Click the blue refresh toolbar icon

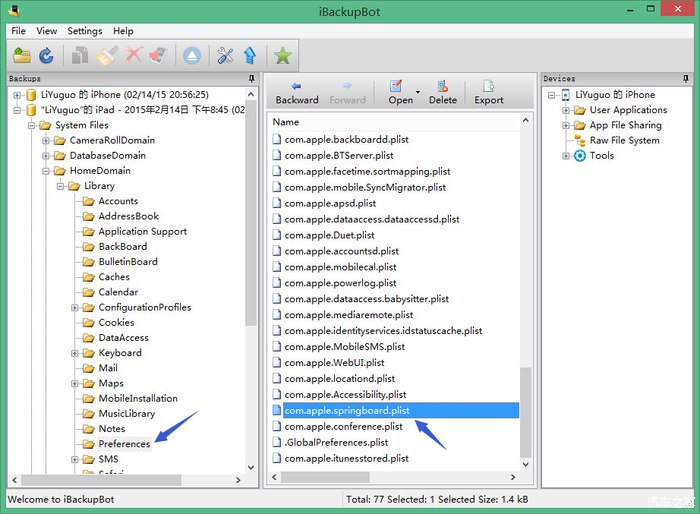[45, 56]
